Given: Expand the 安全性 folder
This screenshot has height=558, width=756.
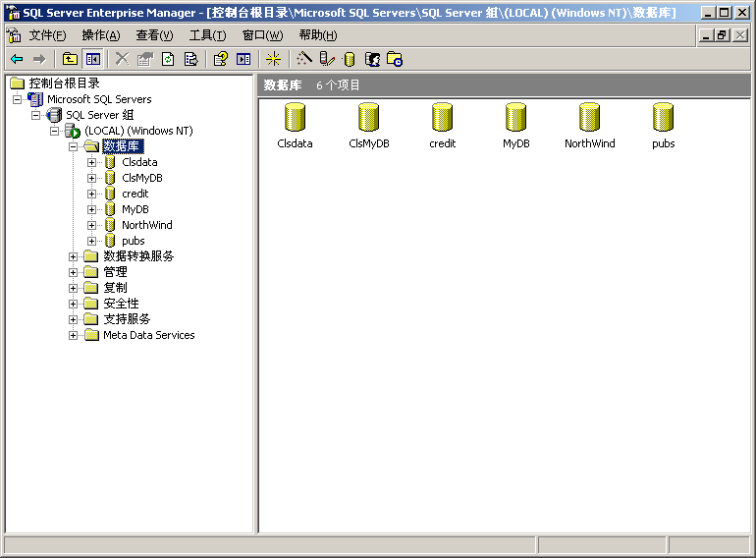Looking at the screenshot, I should coord(74,304).
